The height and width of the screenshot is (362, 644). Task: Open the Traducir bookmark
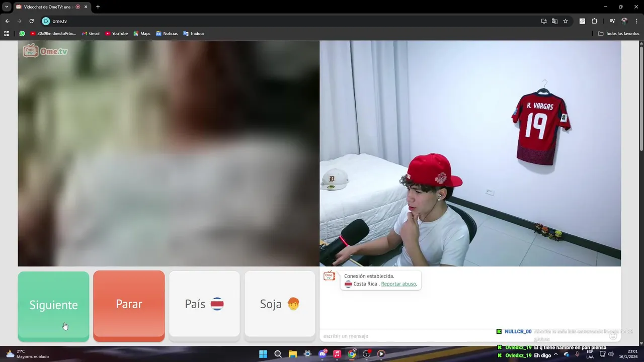[x=194, y=34]
